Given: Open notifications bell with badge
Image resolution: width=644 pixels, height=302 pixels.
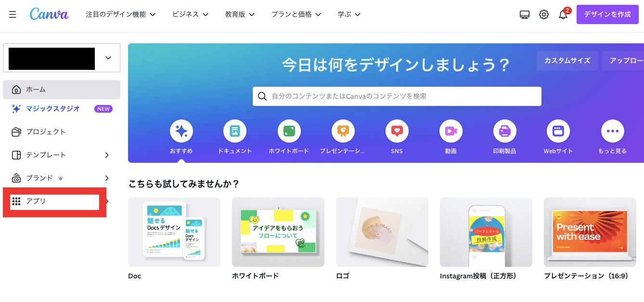Looking at the screenshot, I should (x=563, y=14).
